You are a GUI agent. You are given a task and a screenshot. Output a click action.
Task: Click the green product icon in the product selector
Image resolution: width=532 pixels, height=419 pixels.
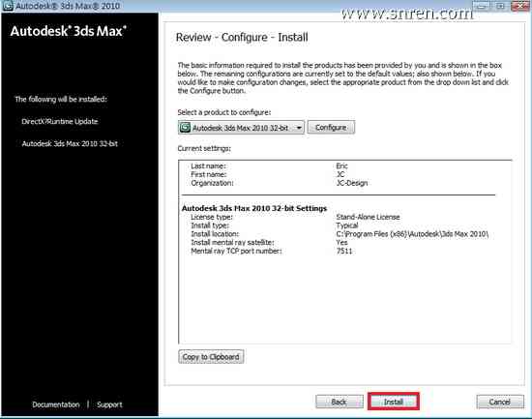point(186,128)
